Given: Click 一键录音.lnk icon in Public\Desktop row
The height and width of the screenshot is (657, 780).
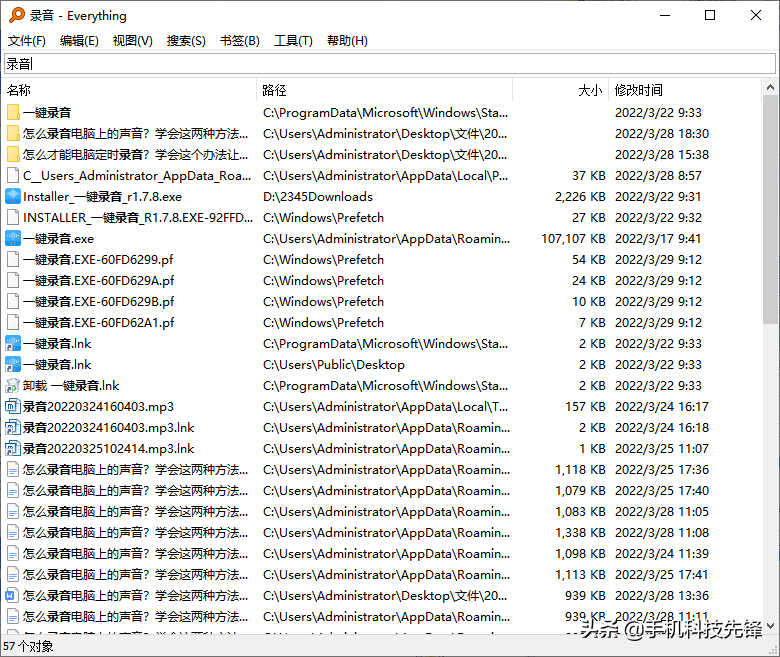Looking at the screenshot, I should (x=13, y=365).
